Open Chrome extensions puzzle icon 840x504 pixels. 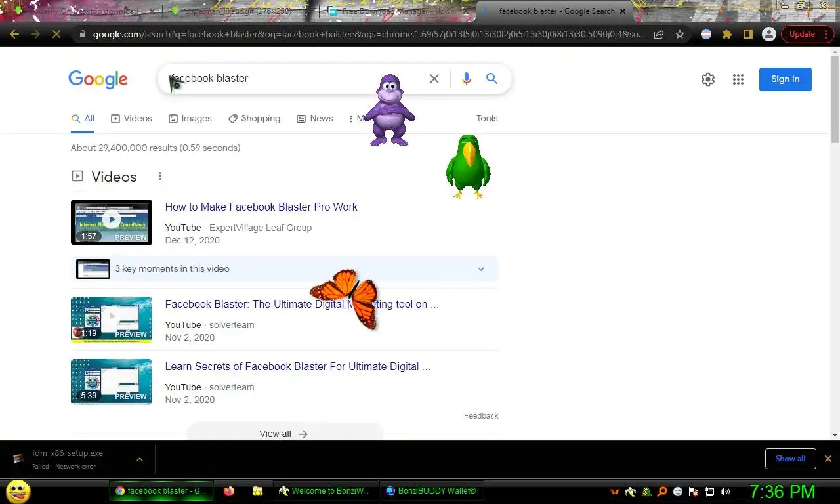(727, 34)
